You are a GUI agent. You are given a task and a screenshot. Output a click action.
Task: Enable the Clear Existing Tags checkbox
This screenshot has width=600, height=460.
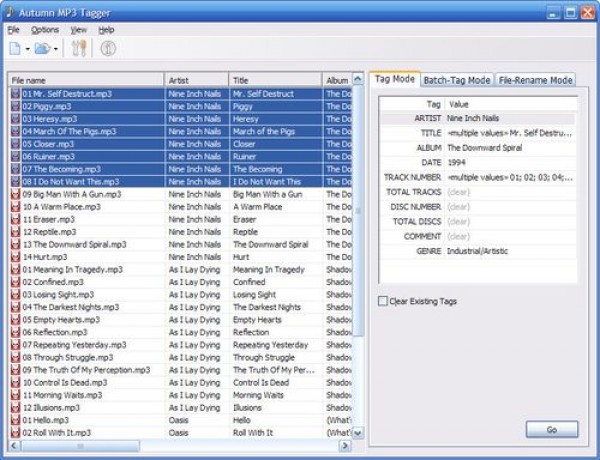click(383, 301)
